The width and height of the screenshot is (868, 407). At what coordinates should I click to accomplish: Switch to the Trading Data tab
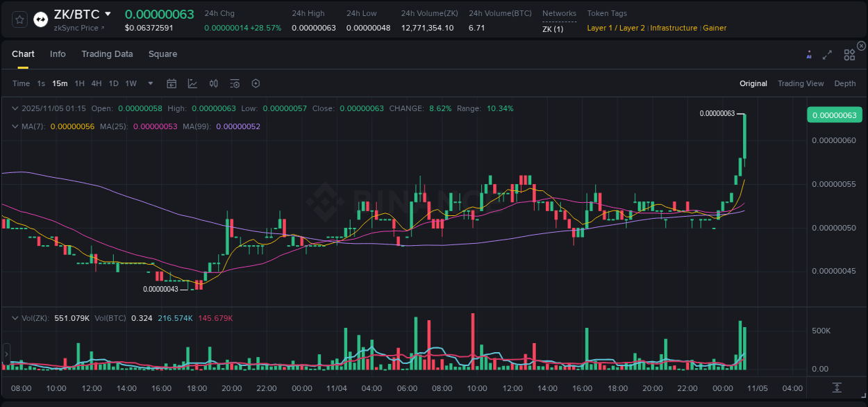107,54
